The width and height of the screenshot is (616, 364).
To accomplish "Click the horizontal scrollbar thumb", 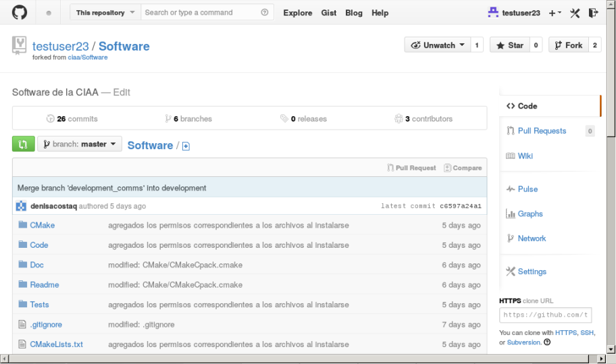I will pyautogui.click(x=299, y=359).
